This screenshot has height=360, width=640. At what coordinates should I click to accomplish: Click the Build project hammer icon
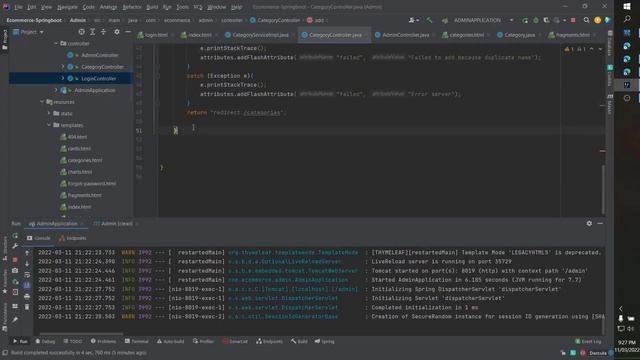point(429,20)
